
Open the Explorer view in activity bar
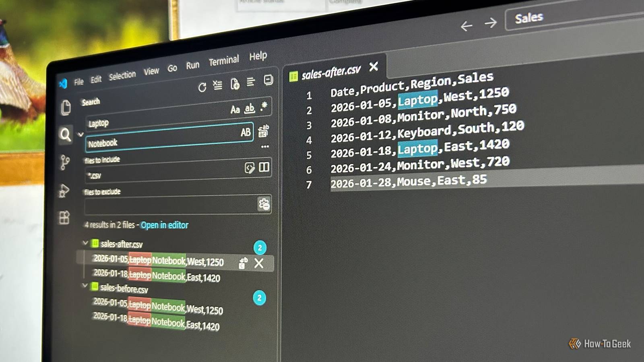pyautogui.click(x=66, y=107)
